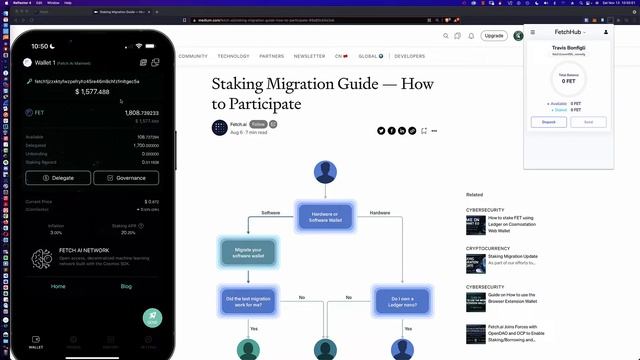Viewport: 640px width, 360px height.
Task: Click the Deposit button in FetchHub
Action: pyautogui.click(x=549, y=122)
